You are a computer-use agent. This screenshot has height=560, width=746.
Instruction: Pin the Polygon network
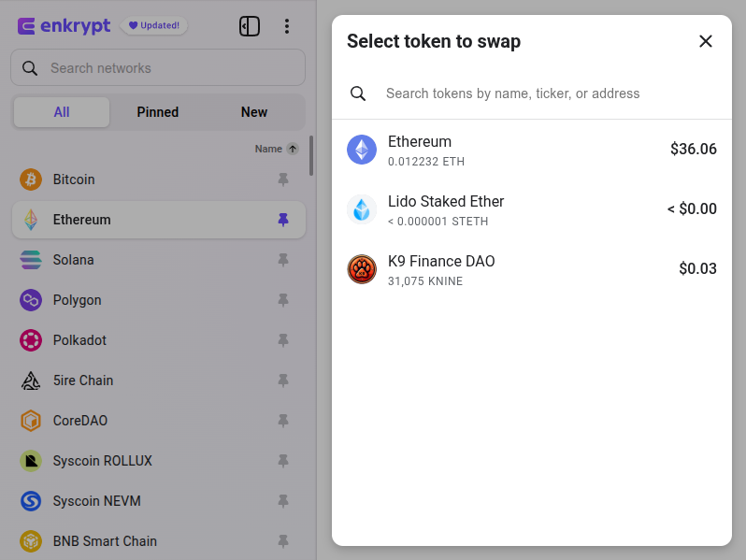coord(283,300)
